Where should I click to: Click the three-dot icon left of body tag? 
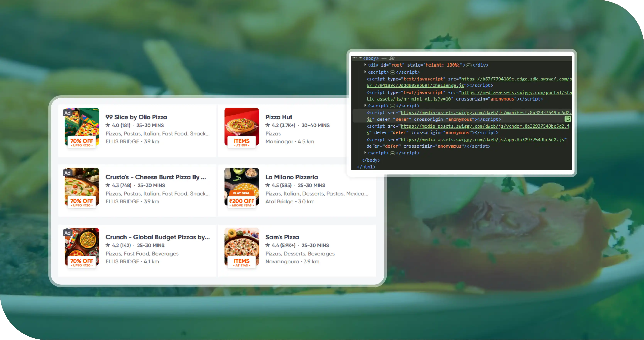click(354, 58)
